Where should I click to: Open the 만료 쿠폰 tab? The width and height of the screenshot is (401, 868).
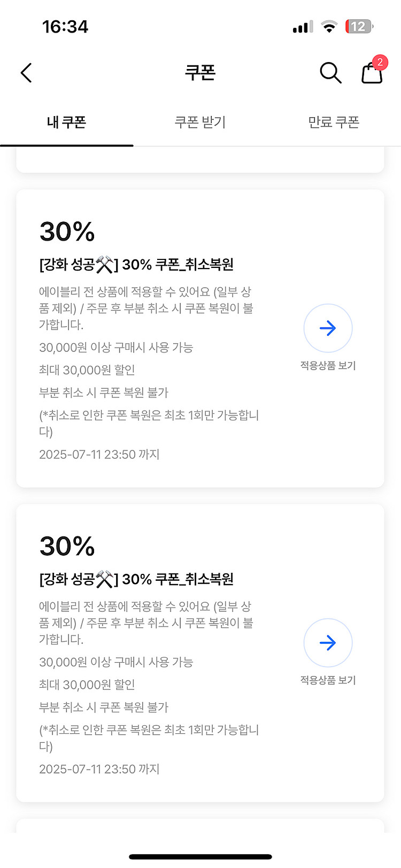[x=334, y=122]
